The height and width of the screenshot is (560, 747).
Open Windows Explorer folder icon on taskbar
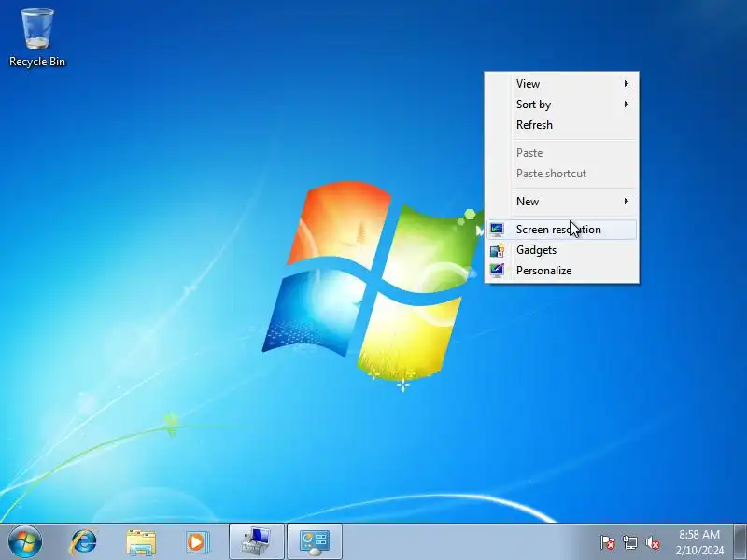[x=141, y=542]
